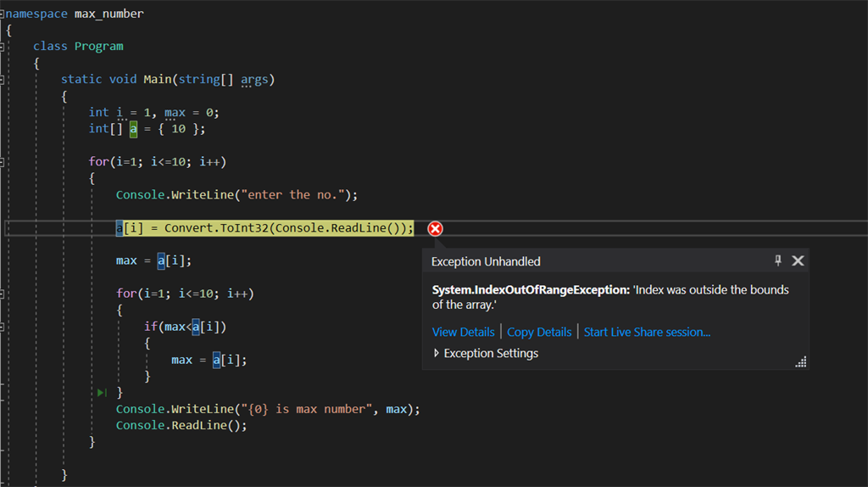Click Copy Details link
Image resolution: width=868 pixels, height=487 pixels.
tap(539, 332)
